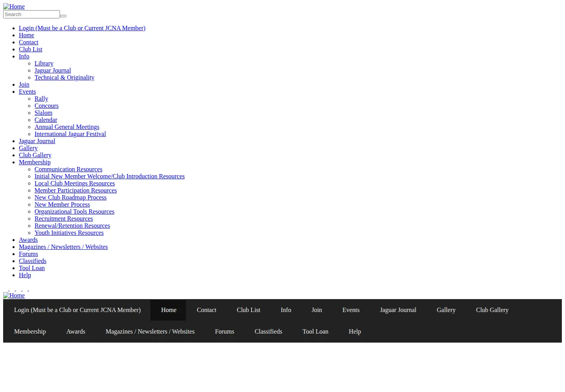Open Magazines / Newsletters / Websites in dark bar
Image resolution: width=565 pixels, height=392 pixels.
click(150, 332)
